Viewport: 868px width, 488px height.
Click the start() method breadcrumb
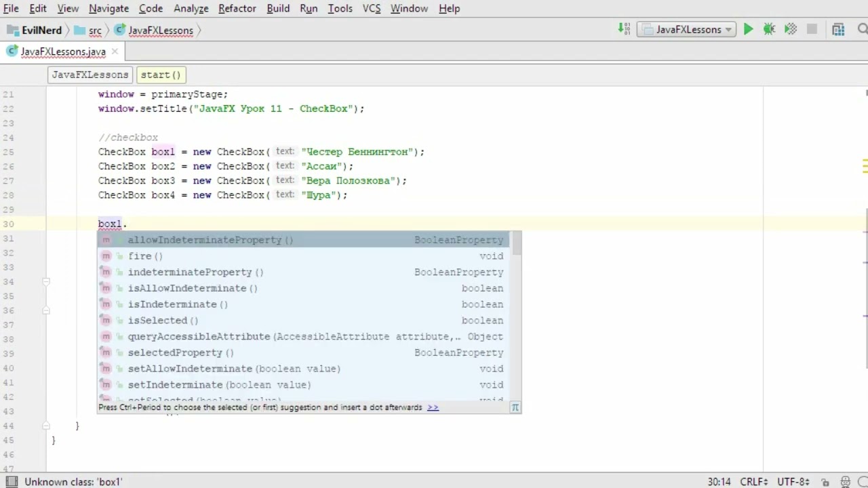pyautogui.click(x=161, y=75)
